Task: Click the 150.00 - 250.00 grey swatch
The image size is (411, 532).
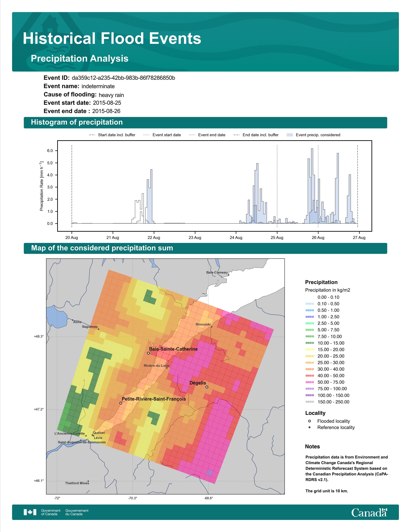Action: [309, 402]
